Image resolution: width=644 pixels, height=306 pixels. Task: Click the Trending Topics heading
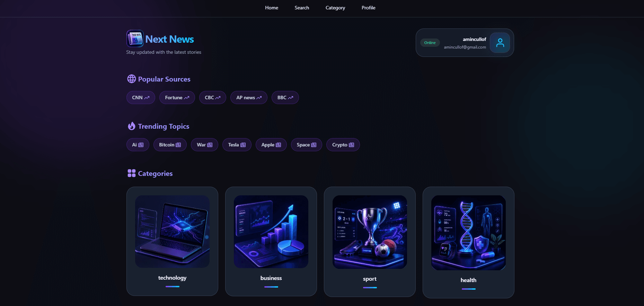click(x=164, y=126)
